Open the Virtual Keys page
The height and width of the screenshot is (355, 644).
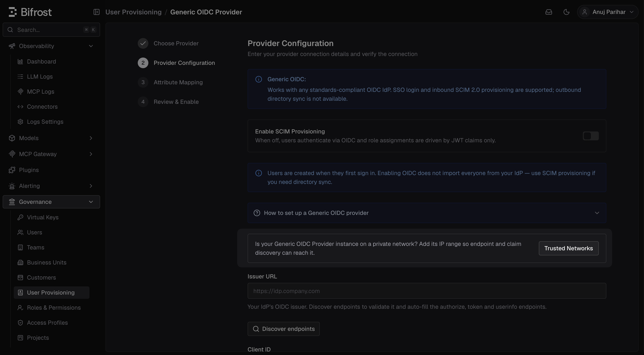[x=52, y=217]
